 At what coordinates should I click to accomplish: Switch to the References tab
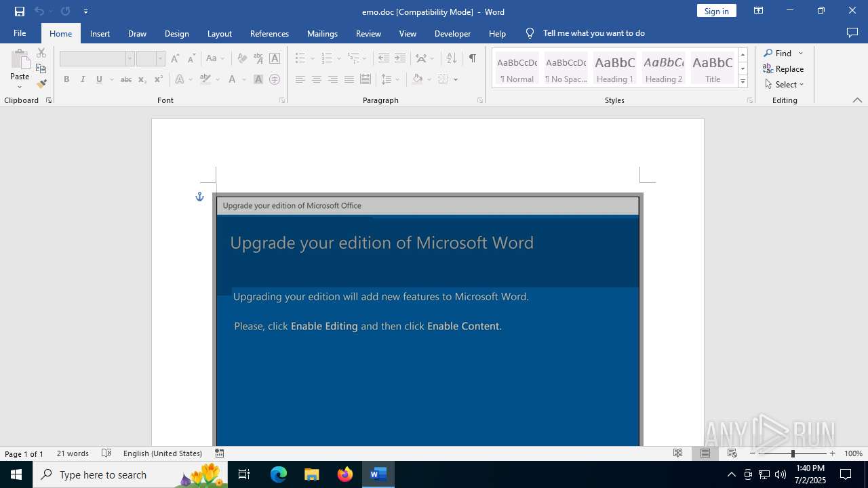(x=269, y=33)
